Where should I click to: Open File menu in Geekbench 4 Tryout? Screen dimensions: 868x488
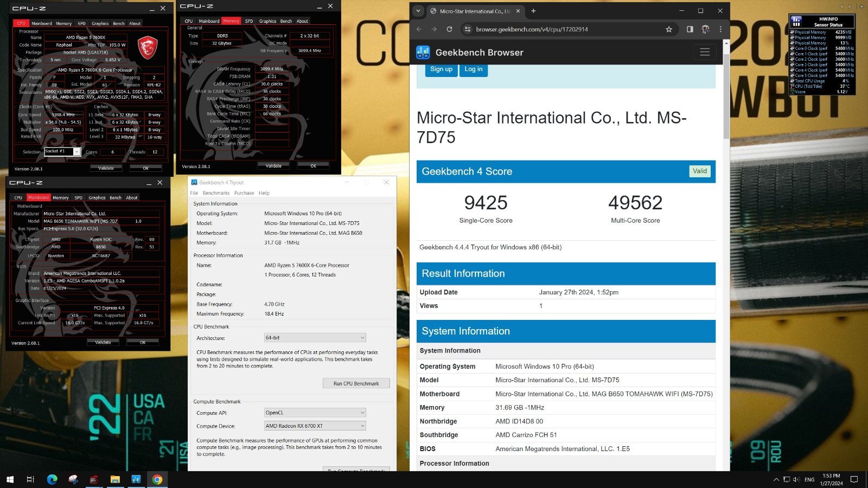(x=194, y=193)
